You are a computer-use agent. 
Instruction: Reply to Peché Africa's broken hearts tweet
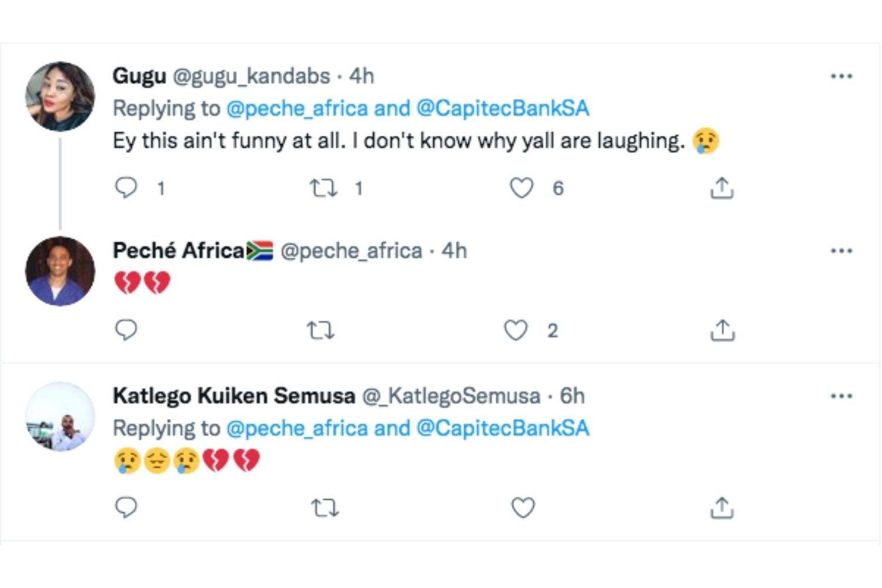coord(126,330)
